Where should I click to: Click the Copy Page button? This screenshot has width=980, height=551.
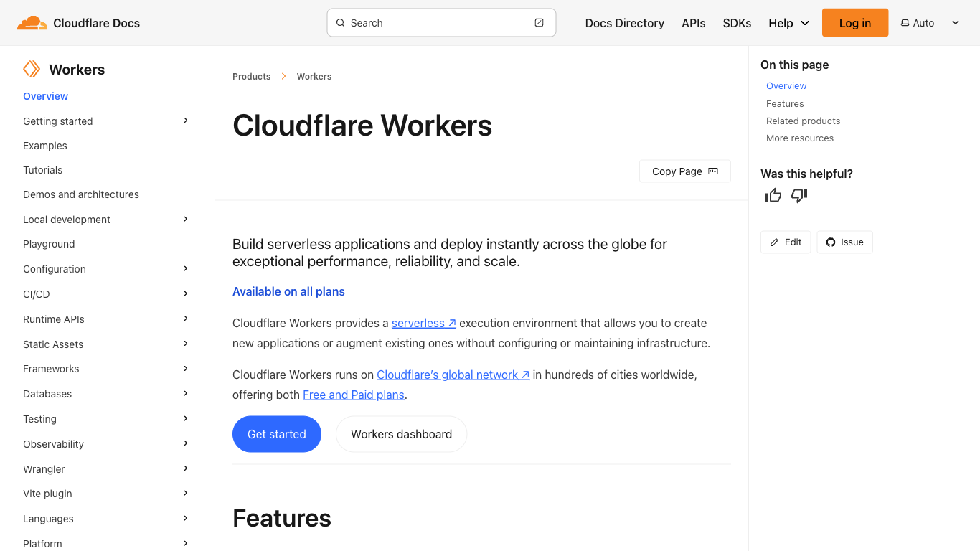[684, 171]
